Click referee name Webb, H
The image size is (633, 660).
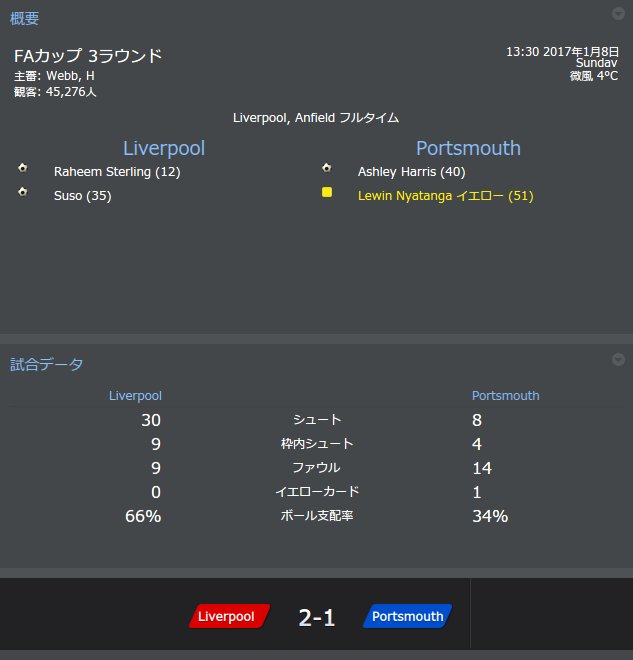[x=70, y=76]
